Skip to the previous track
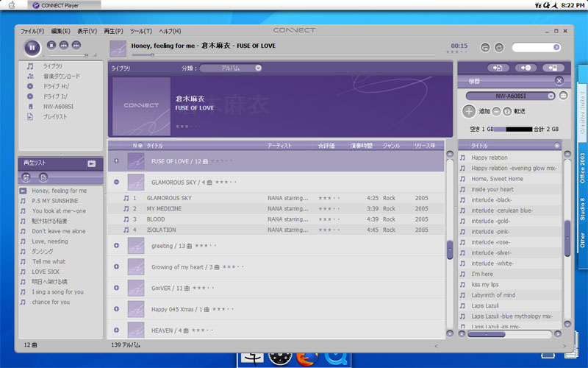The width and height of the screenshot is (588, 368). pyautogui.click(x=64, y=45)
